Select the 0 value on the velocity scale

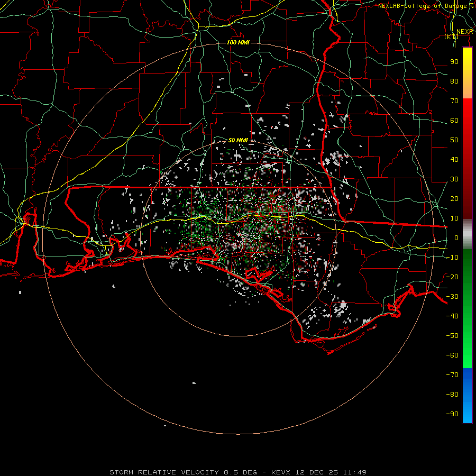tap(456, 238)
